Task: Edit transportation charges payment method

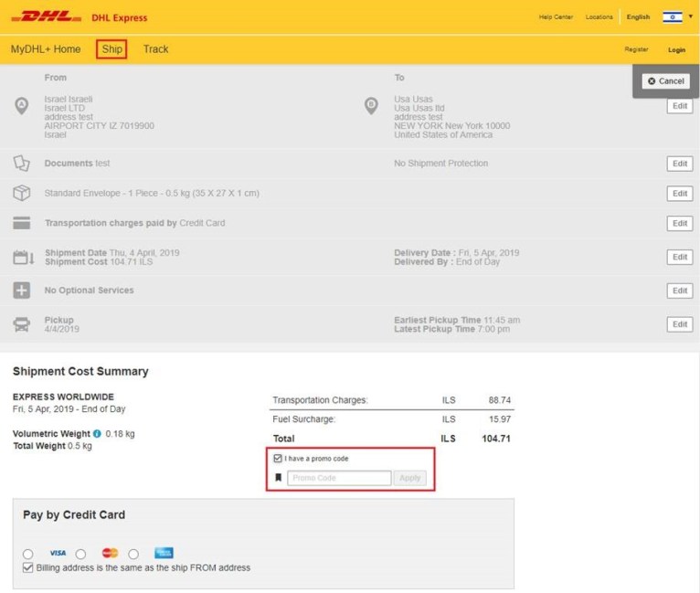Action: tap(680, 223)
